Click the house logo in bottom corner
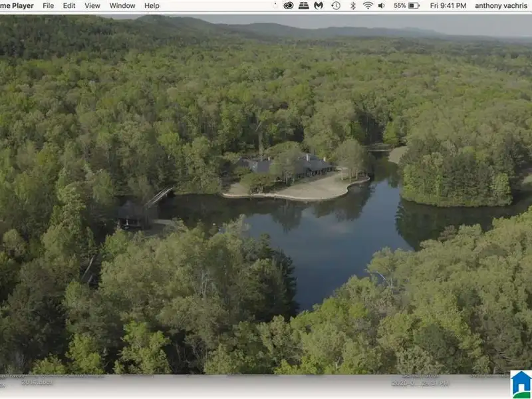 tap(521, 384)
